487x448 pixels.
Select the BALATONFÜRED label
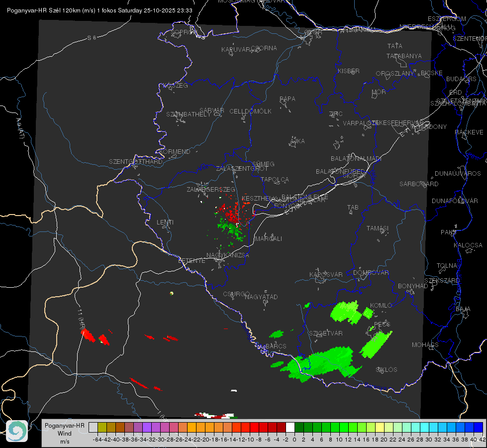tap(340, 172)
